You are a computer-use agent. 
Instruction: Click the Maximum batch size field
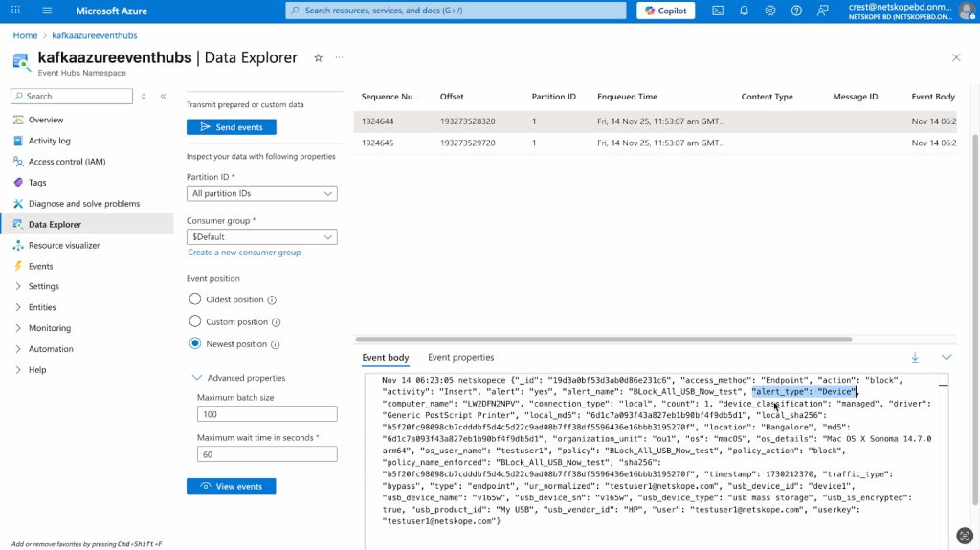tap(267, 414)
